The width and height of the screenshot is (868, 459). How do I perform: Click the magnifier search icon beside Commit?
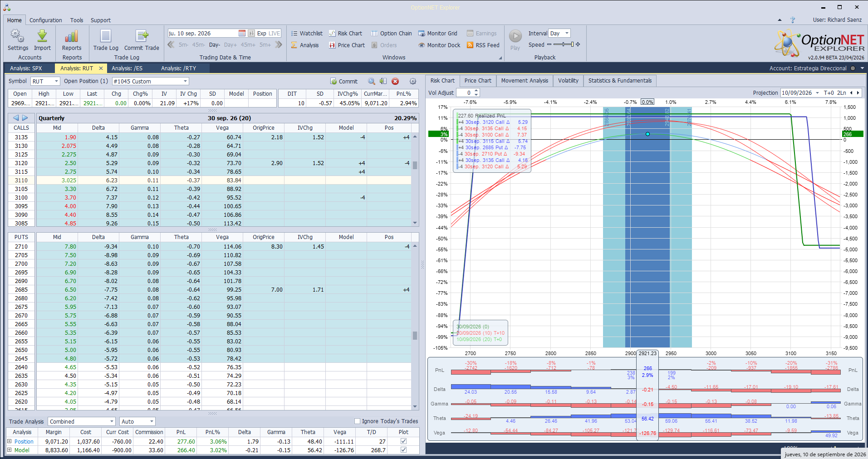372,81
